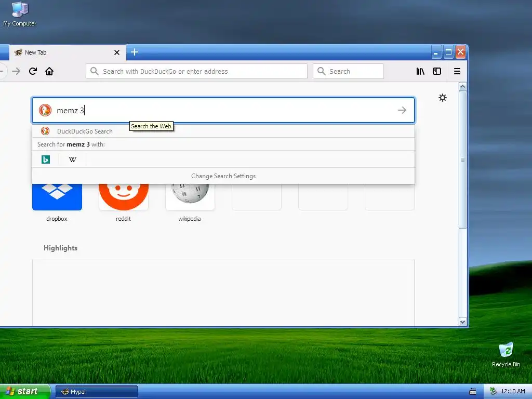Click the taskbar clock 12:10 AM
The image size is (532, 399).
click(513, 392)
